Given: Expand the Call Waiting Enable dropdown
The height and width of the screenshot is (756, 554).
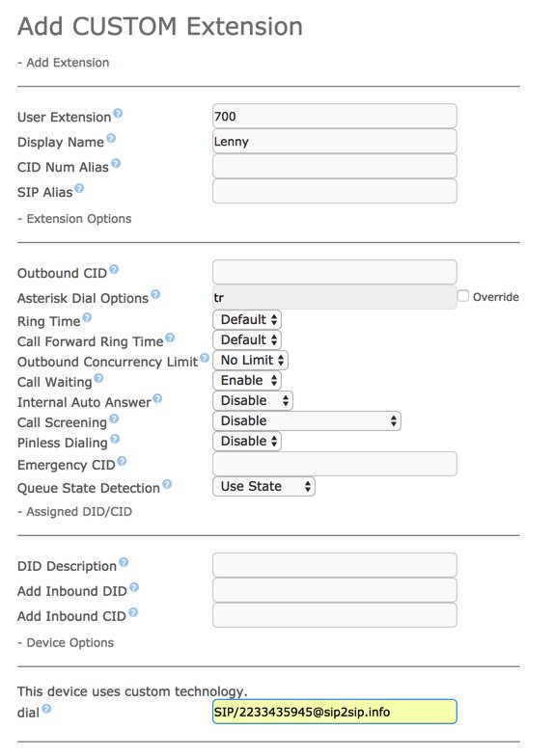Looking at the screenshot, I should [247, 380].
